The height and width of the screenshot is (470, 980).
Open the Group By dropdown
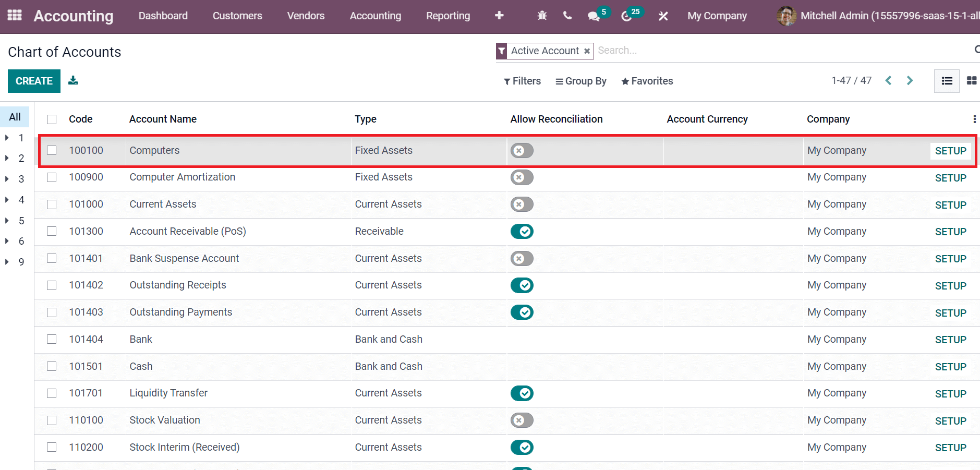click(x=580, y=81)
